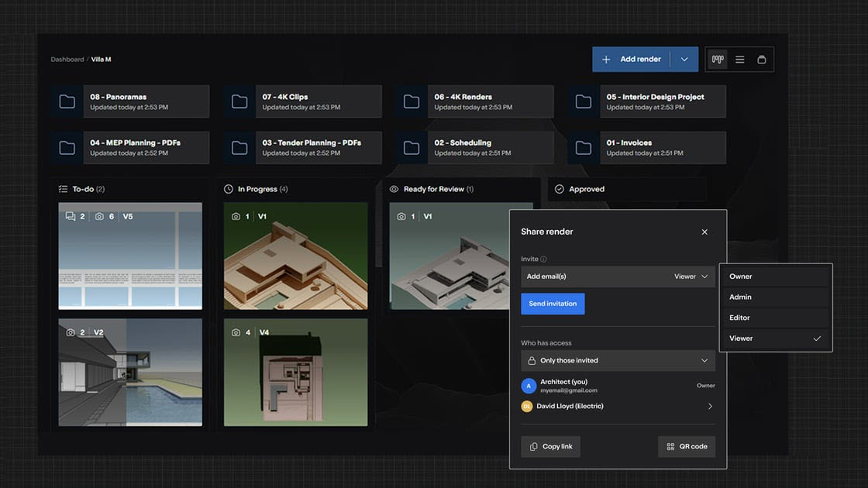Close the Share render dialog
This screenshot has height=488, width=868.
pos(704,232)
